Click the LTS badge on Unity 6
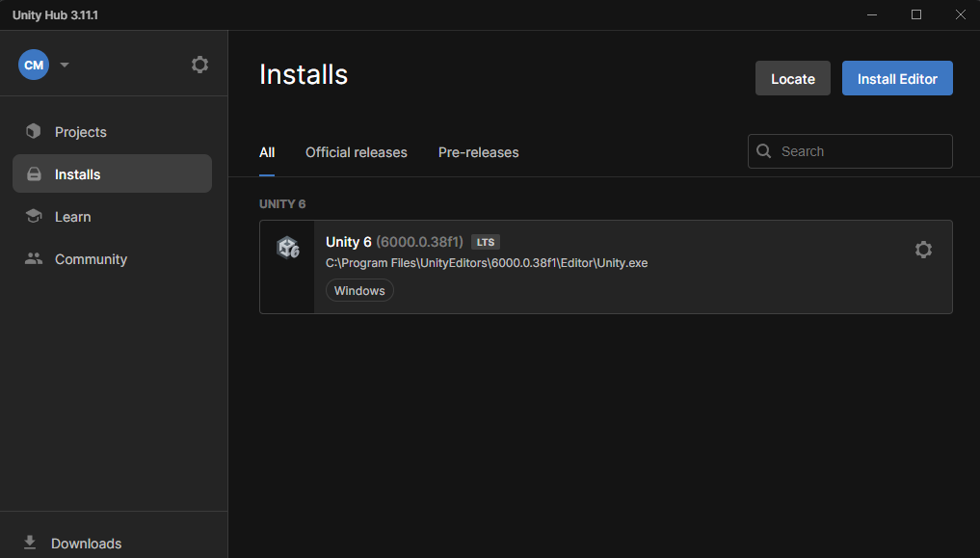 [x=485, y=241]
